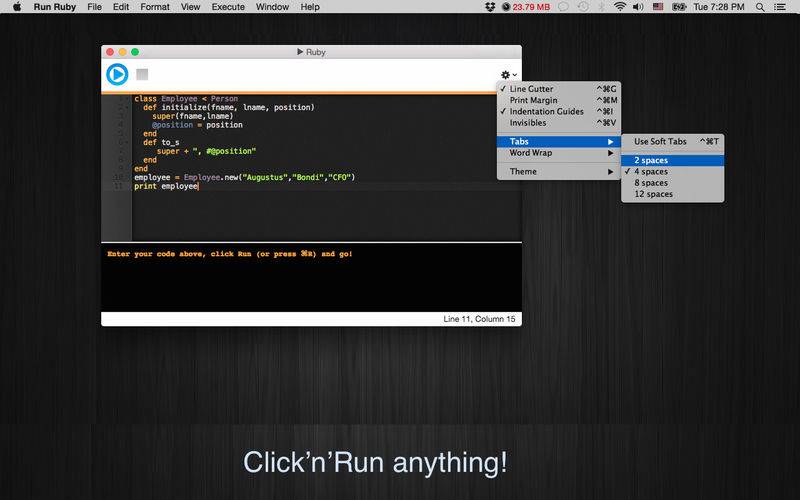Image resolution: width=800 pixels, height=500 pixels.
Task: Click the 'class Employee < Person' code line
Action: 186,98
